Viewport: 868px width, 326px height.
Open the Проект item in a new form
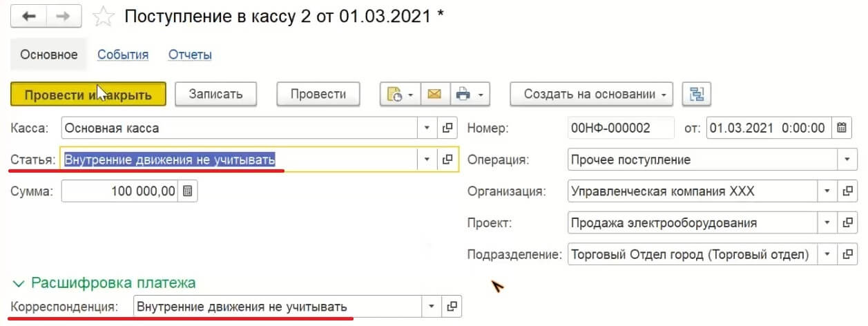(x=847, y=223)
